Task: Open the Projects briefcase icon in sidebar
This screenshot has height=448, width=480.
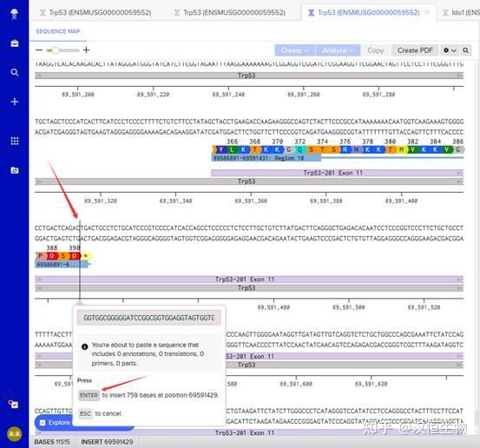Action: pos(15,43)
